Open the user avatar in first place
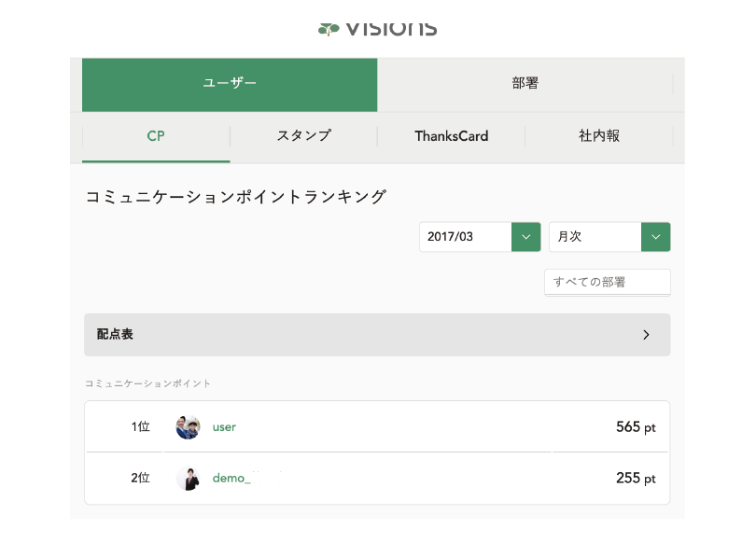Screen dimensions: 756x543 [188, 427]
